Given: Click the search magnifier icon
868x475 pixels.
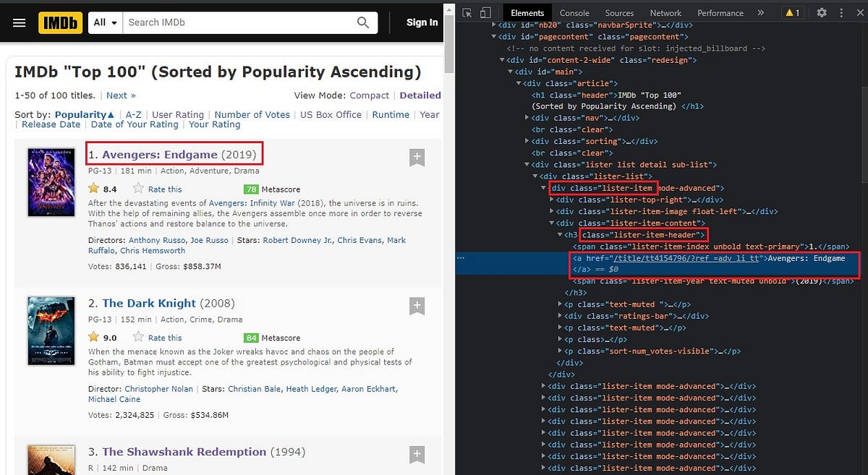Looking at the screenshot, I should [362, 22].
